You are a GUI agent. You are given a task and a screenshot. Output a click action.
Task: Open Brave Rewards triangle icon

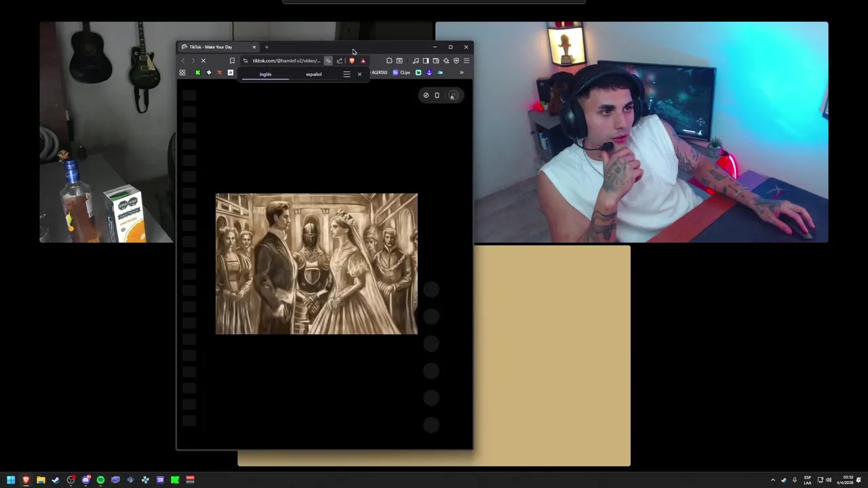click(x=363, y=60)
